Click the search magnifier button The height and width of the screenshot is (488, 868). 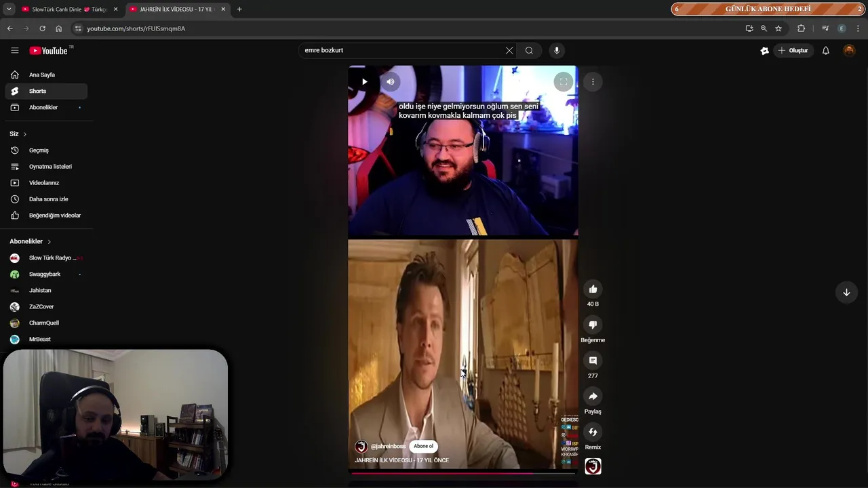pos(529,50)
